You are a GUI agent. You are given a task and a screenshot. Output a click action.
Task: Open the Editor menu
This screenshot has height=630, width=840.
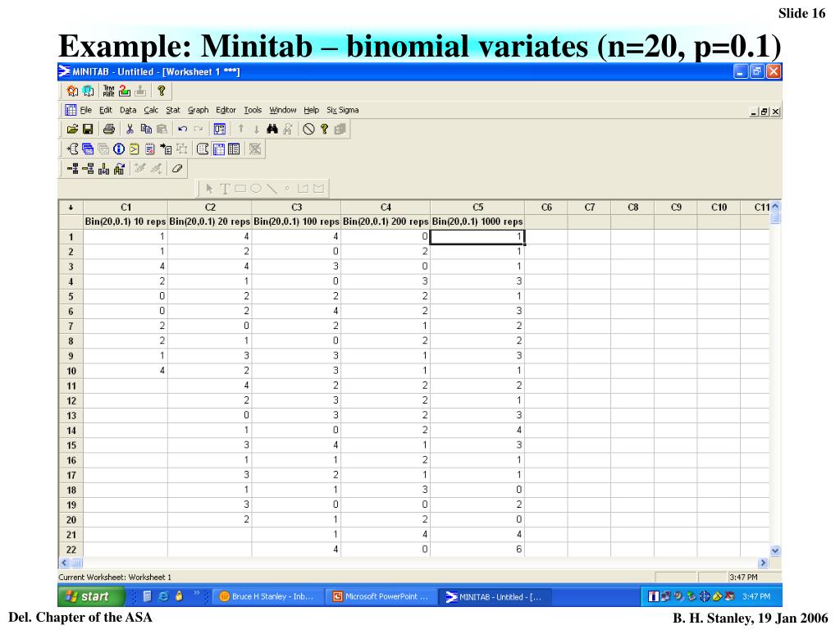(226, 110)
